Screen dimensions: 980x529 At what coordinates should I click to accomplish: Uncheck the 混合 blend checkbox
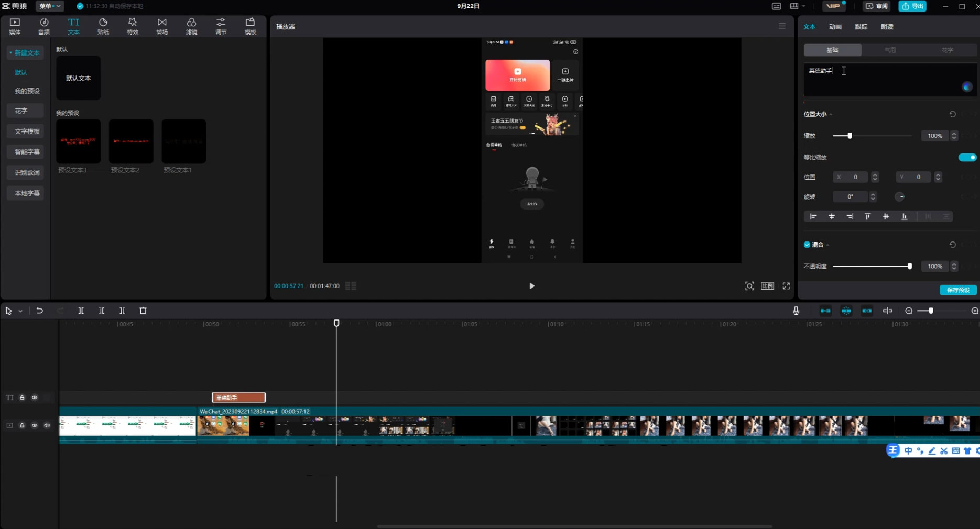point(807,245)
